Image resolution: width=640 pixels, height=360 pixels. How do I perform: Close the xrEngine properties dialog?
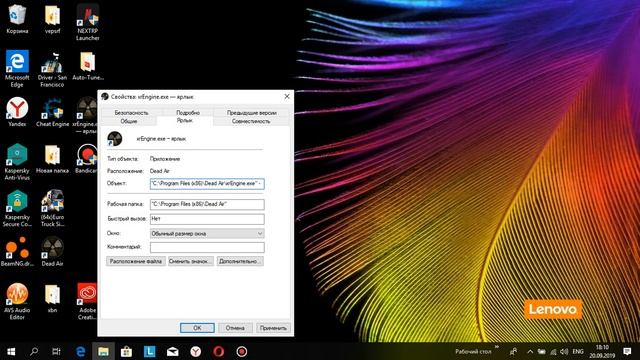(x=287, y=96)
